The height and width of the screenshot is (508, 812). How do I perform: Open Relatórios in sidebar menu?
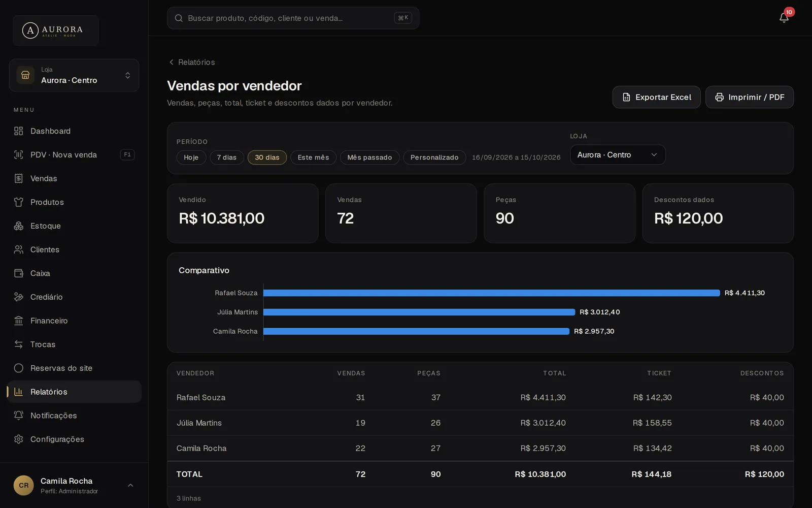74,392
